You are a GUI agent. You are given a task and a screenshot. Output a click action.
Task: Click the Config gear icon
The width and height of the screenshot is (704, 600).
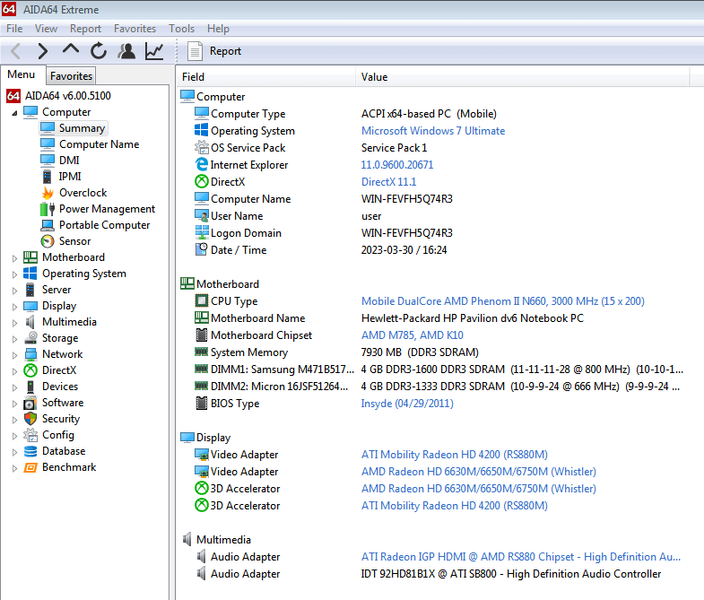tap(31, 435)
